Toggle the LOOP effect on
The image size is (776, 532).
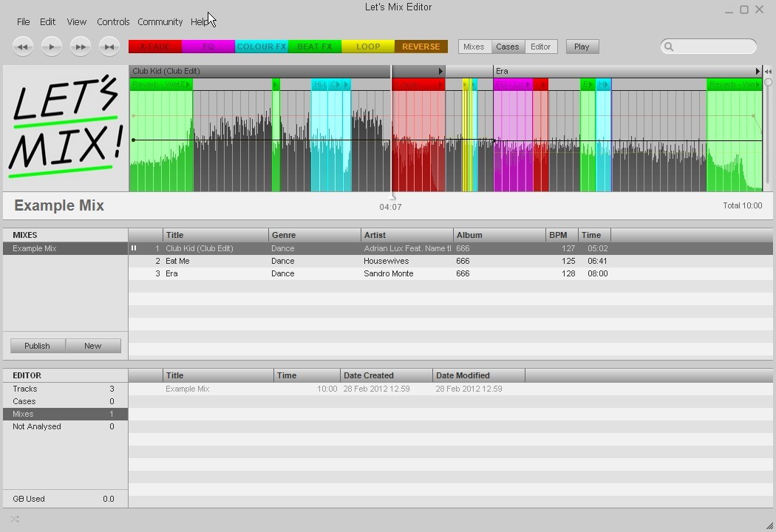point(367,46)
